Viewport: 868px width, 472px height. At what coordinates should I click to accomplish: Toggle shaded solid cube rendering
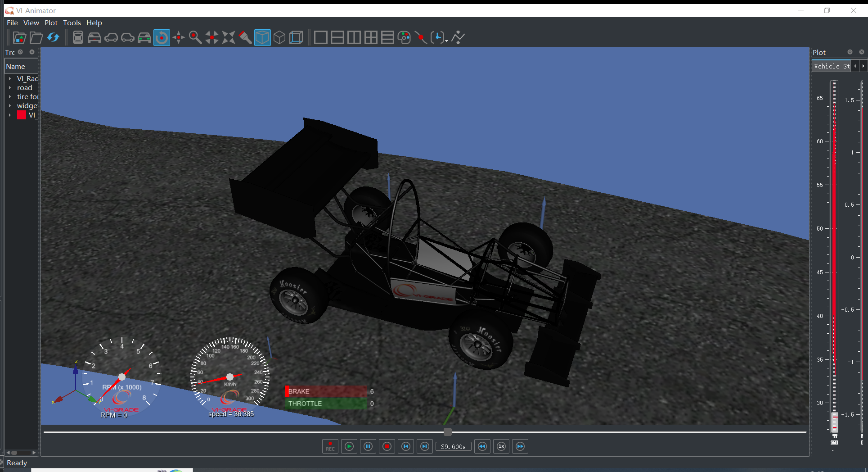[262, 38]
